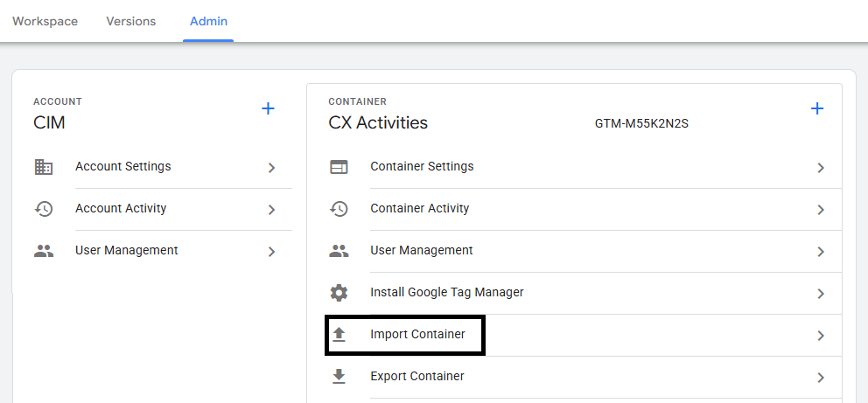Create new container with plus icon

pos(817,108)
